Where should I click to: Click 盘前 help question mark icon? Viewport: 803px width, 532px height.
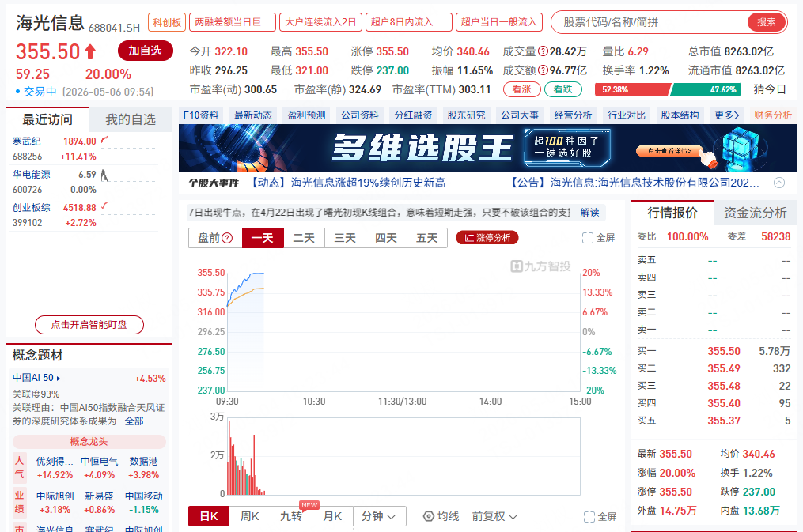[227, 238]
